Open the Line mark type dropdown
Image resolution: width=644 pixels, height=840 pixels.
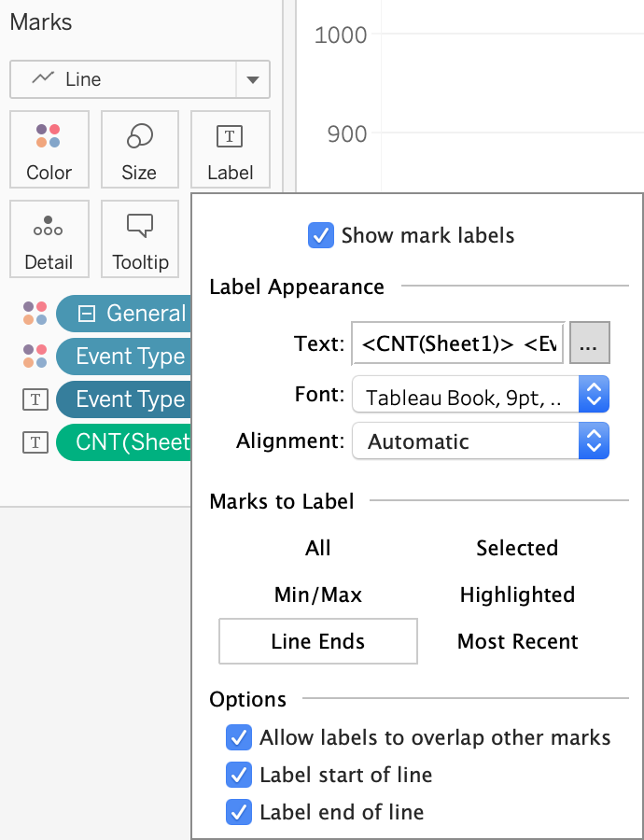click(x=252, y=80)
